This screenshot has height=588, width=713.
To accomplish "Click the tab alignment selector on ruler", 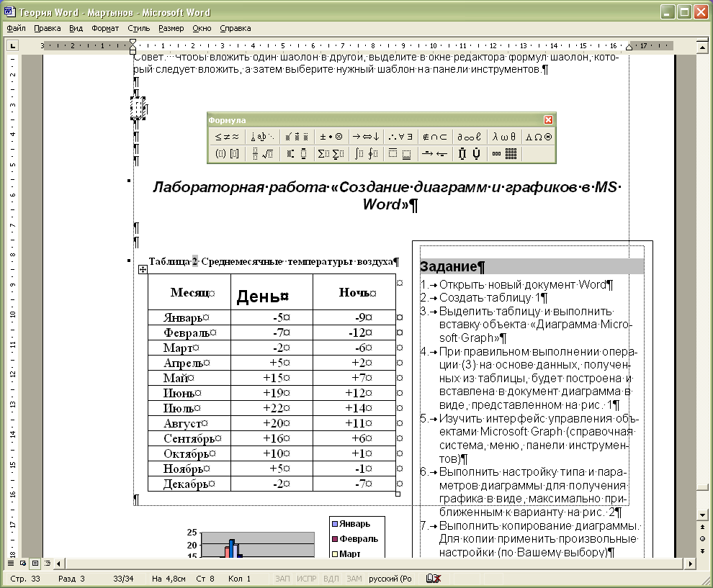I will pos(13,45).
